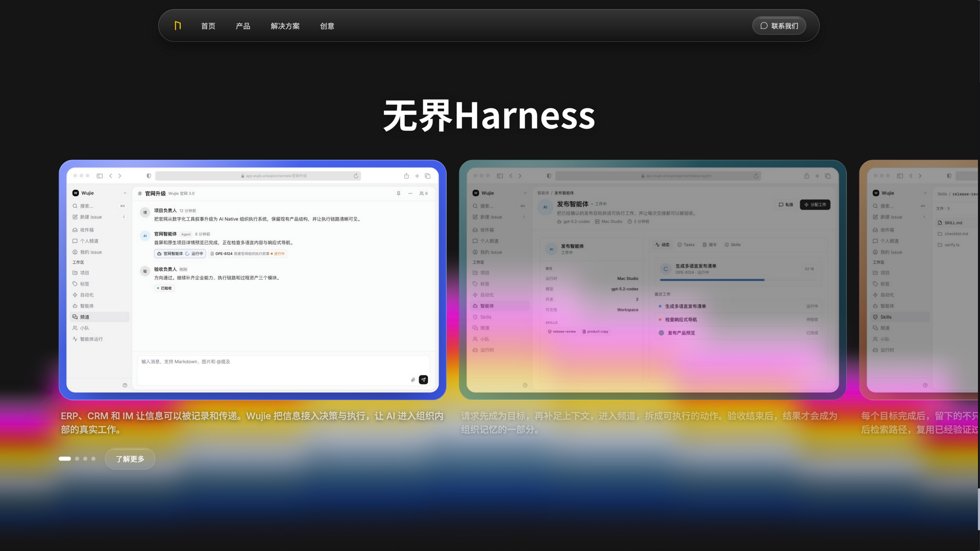
Task: Open 个人频道 in 官网升级 mockup sidebar
Action: [99, 241]
